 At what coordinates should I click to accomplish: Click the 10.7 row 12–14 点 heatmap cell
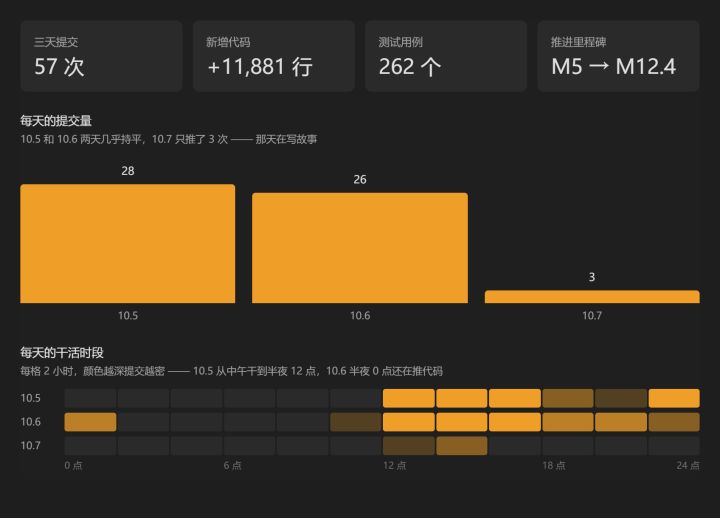coord(409,446)
